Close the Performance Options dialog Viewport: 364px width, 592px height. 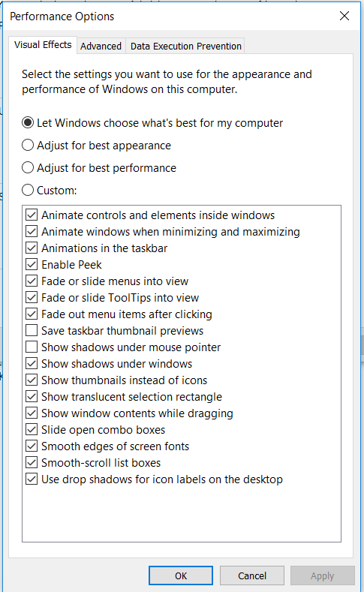pos(344,16)
